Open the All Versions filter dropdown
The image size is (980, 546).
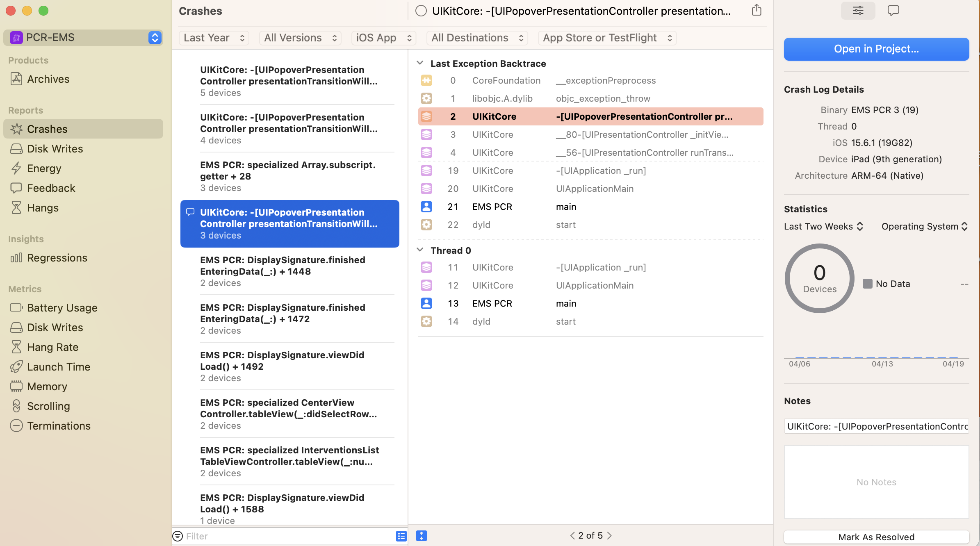pyautogui.click(x=300, y=38)
